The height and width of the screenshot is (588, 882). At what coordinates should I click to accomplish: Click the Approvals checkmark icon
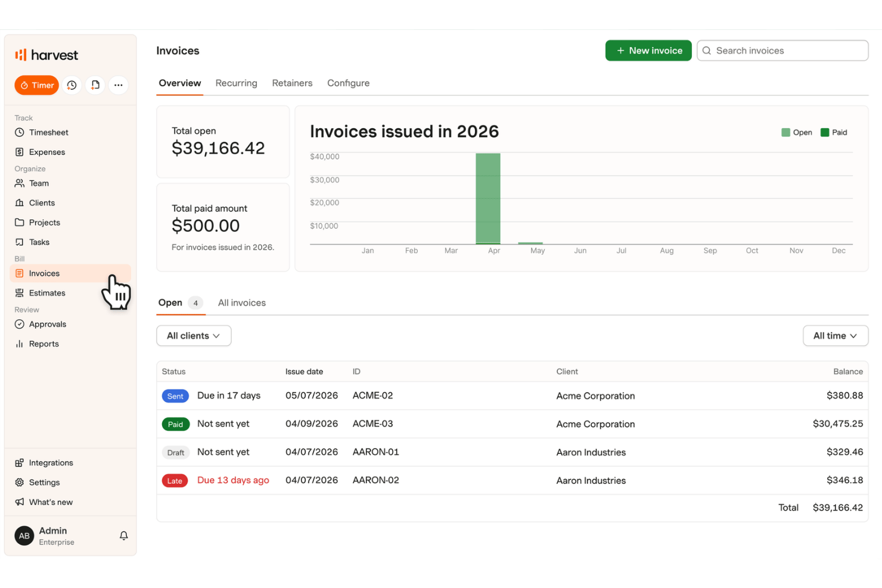click(x=20, y=324)
